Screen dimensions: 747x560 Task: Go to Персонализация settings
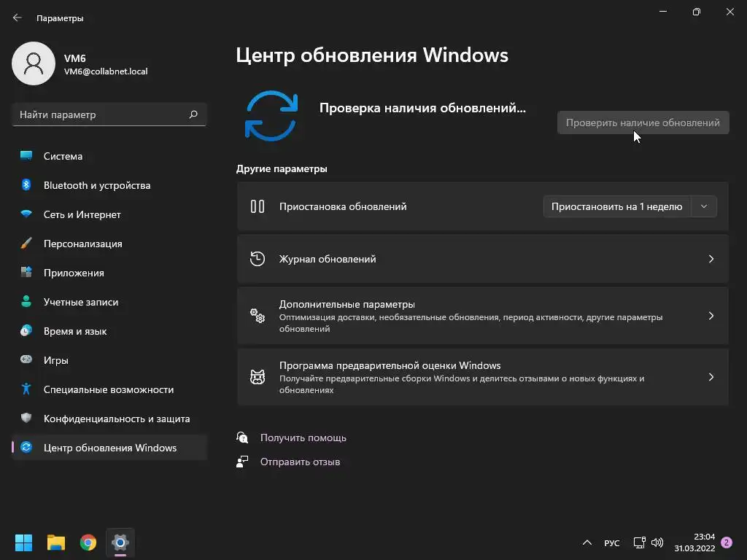tap(109, 244)
